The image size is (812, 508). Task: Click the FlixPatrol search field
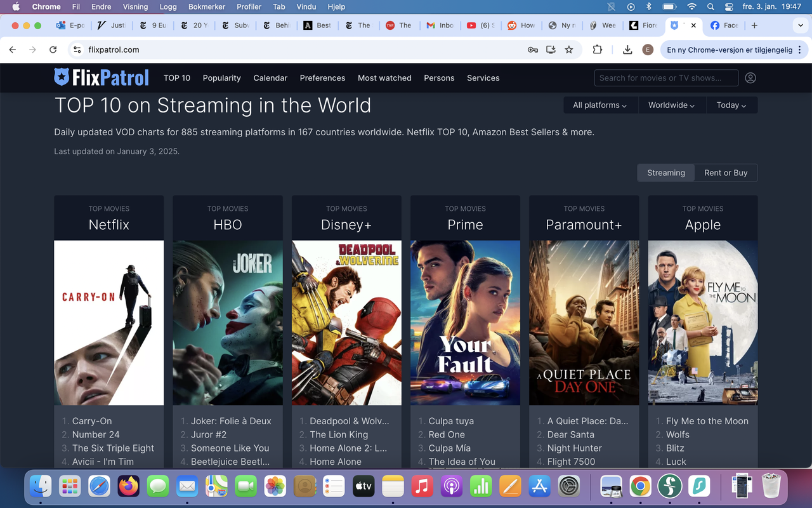pos(666,78)
